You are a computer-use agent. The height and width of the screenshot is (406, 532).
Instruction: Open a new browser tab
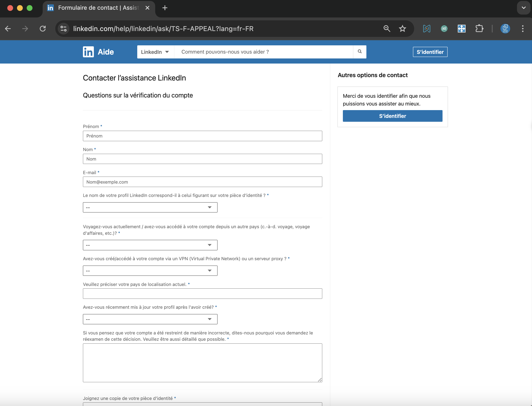(x=165, y=8)
